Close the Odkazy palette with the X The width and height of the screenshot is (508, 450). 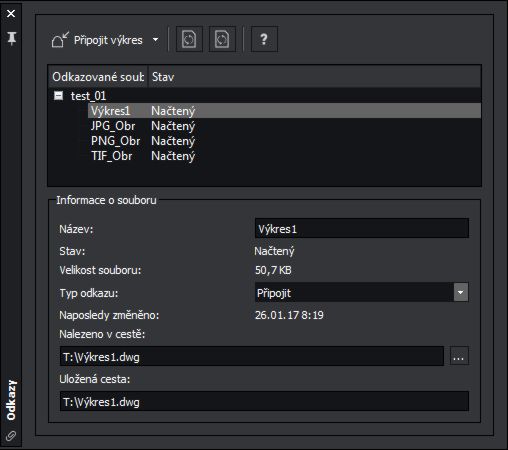pyautogui.click(x=11, y=14)
